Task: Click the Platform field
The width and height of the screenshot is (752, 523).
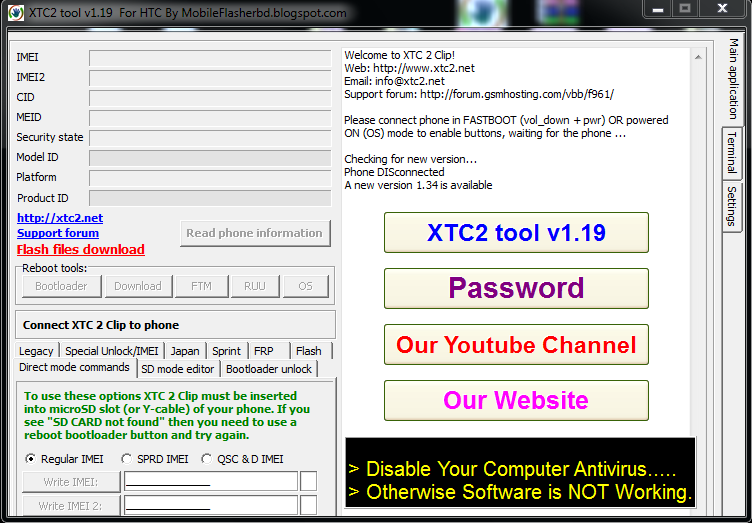Action: click(x=210, y=178)
